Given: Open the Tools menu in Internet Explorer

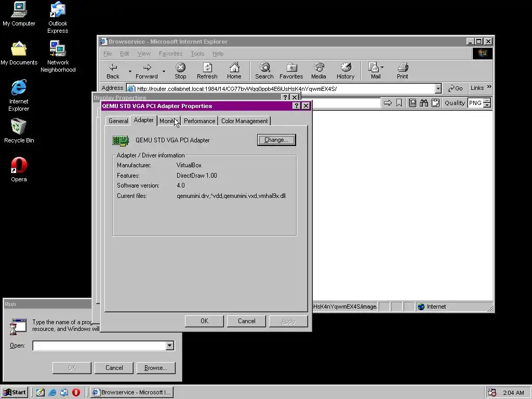Looking at the screenshot, I should click(x=197, y=54).
